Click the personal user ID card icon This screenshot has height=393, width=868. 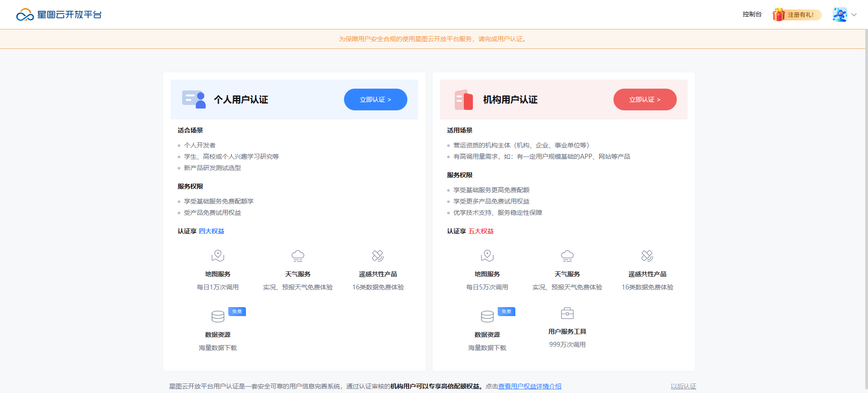(x=194, y=99)
